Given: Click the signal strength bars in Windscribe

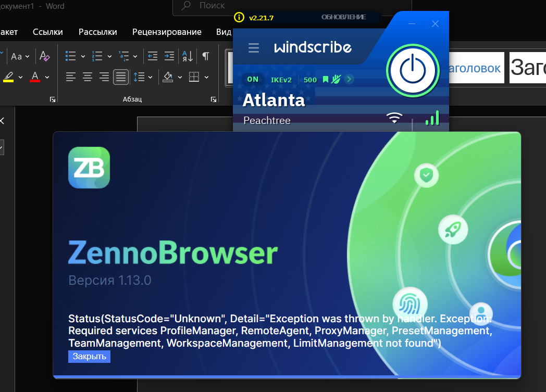Looking at the screenshot, I should (x=432, y=118).
